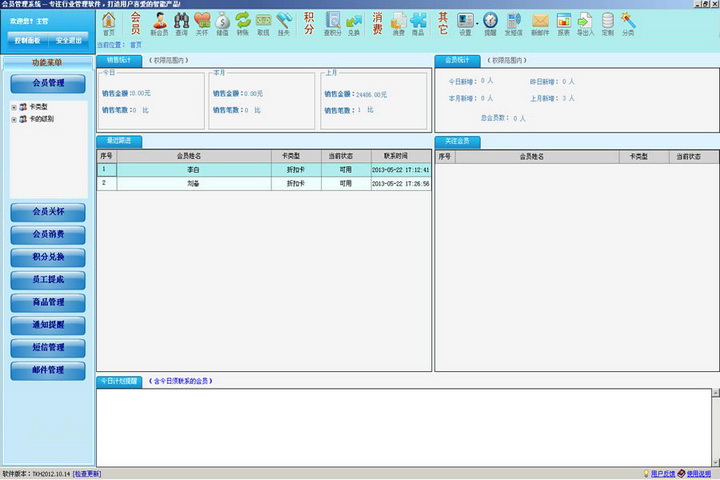Click the lightbulb icon beside 用户反馈
This screenshot has height=480, width=720.
(646, 474)
